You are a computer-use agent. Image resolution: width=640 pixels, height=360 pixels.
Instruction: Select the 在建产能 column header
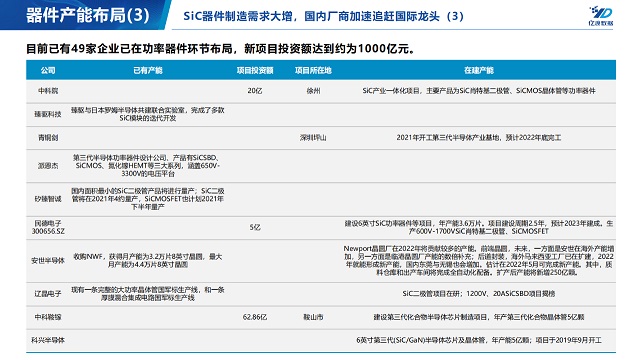(x=479, y=70)
